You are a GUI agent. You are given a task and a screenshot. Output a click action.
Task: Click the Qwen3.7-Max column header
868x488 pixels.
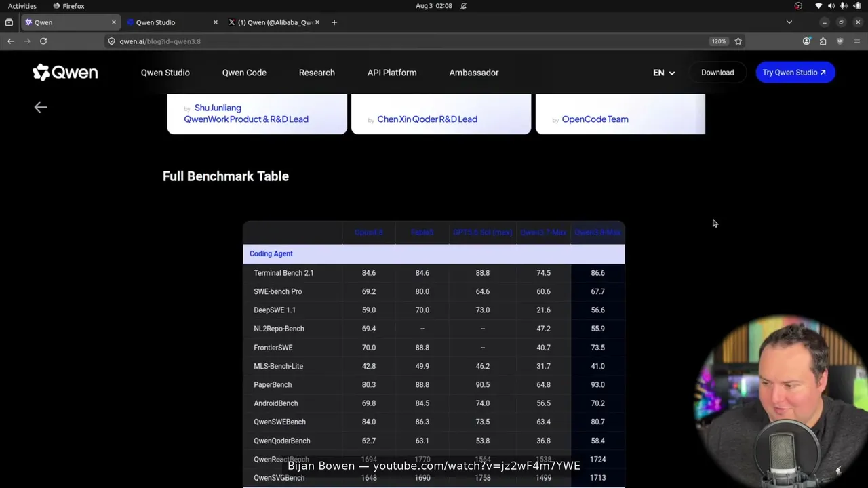click(543, 232)
